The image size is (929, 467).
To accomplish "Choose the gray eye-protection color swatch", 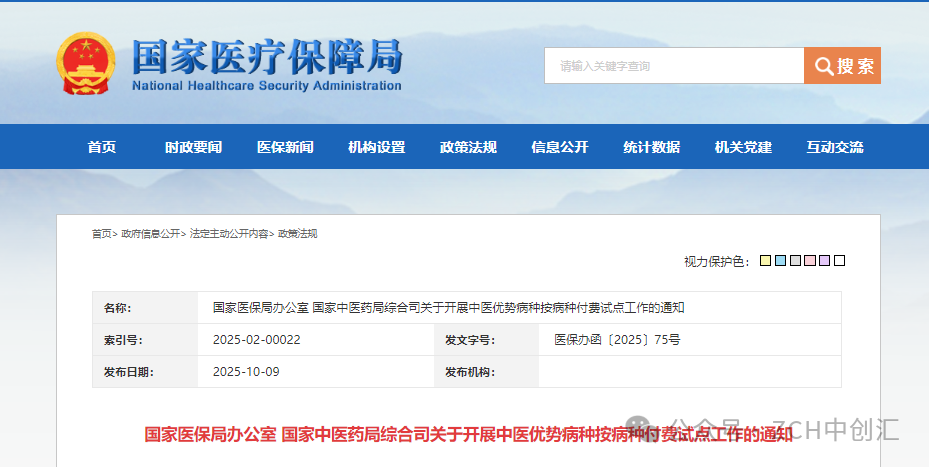I will (795, 261).
